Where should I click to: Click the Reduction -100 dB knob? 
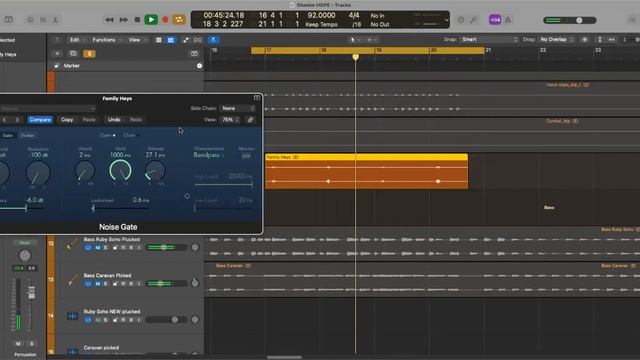[x=38, y=172]
